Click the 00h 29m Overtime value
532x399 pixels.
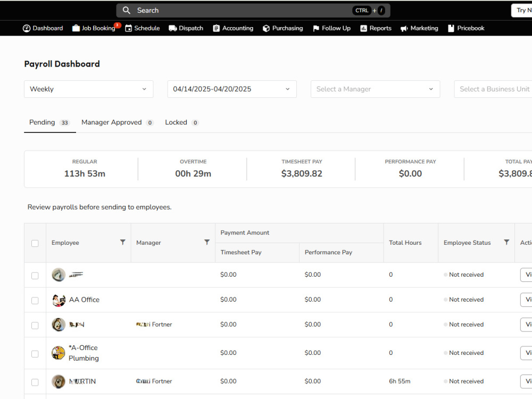pyautogui.click(x=193, y=174)
